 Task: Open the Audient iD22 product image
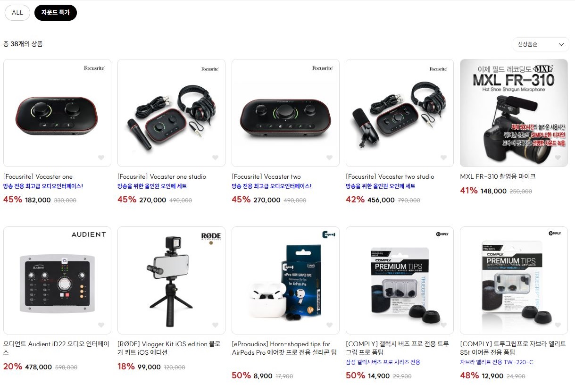(57, 280)
